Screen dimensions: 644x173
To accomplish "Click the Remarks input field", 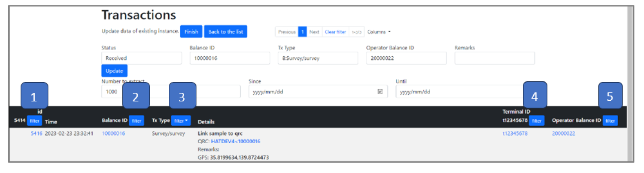I will pyautogui.click(x=495, y=58).
